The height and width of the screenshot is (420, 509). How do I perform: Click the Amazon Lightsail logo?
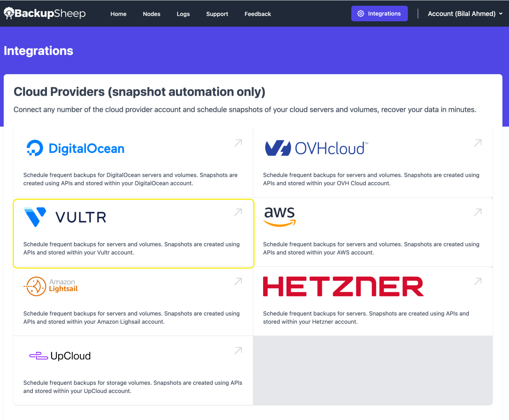[x=51, y=286]
